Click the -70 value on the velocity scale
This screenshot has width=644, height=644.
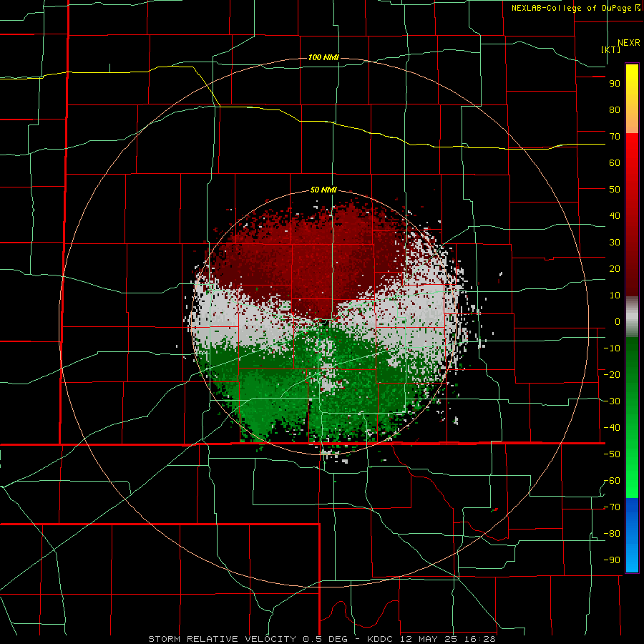click(612, 507)
